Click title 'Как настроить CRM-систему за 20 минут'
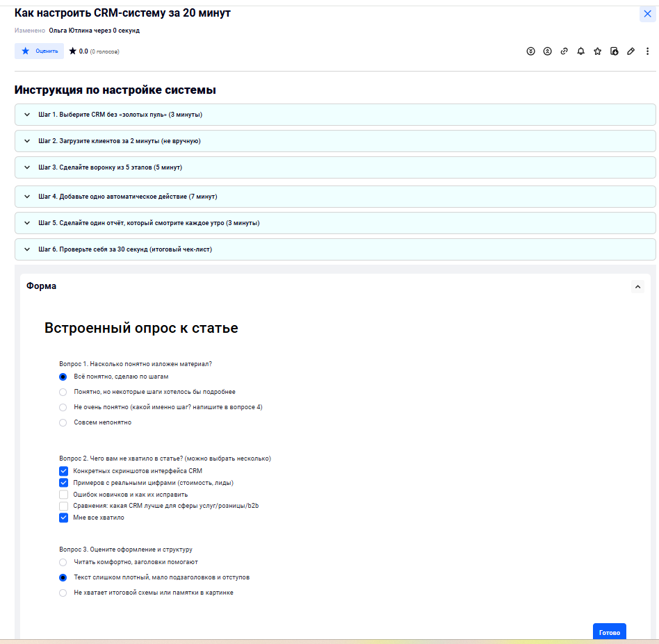659x644 pixels. pyautogui.click(x=122, y=13)
